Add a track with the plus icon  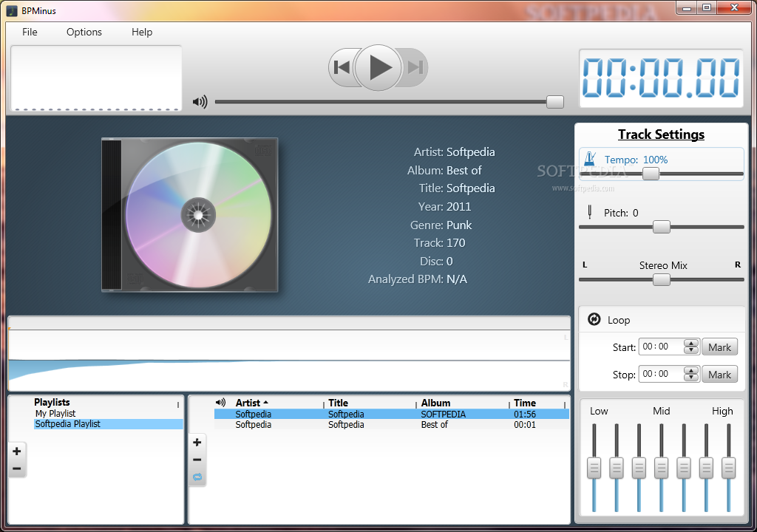pyautogui.click(x=197, y=442)
